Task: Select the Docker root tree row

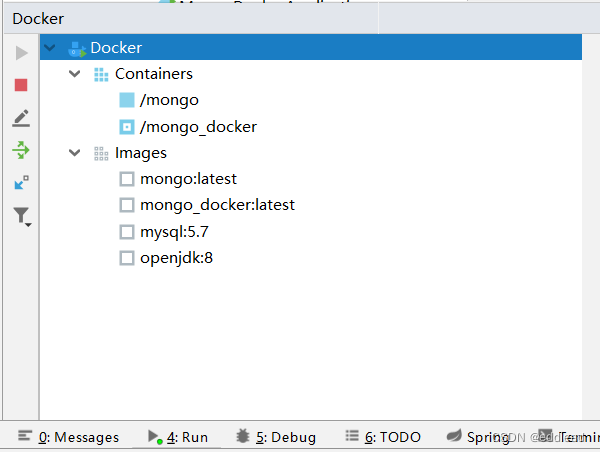Action: [x=311, y=47]
